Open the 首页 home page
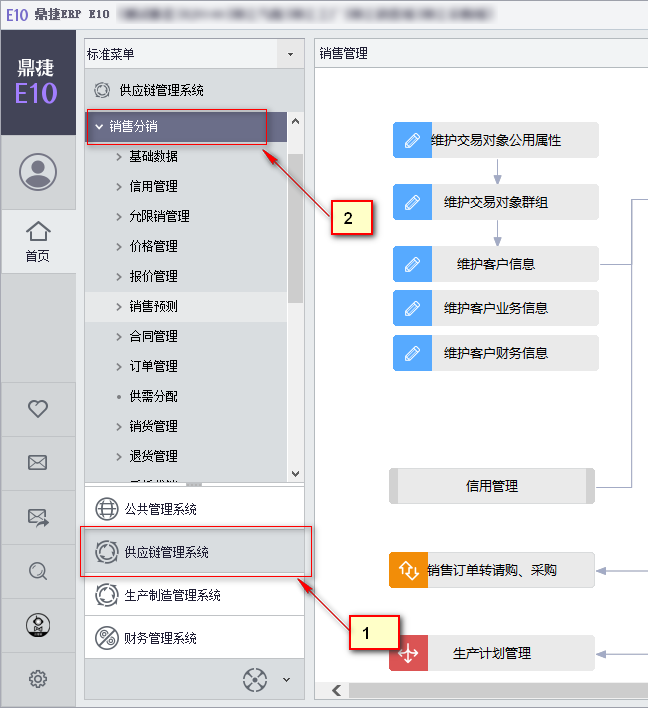 coord(38,241)
